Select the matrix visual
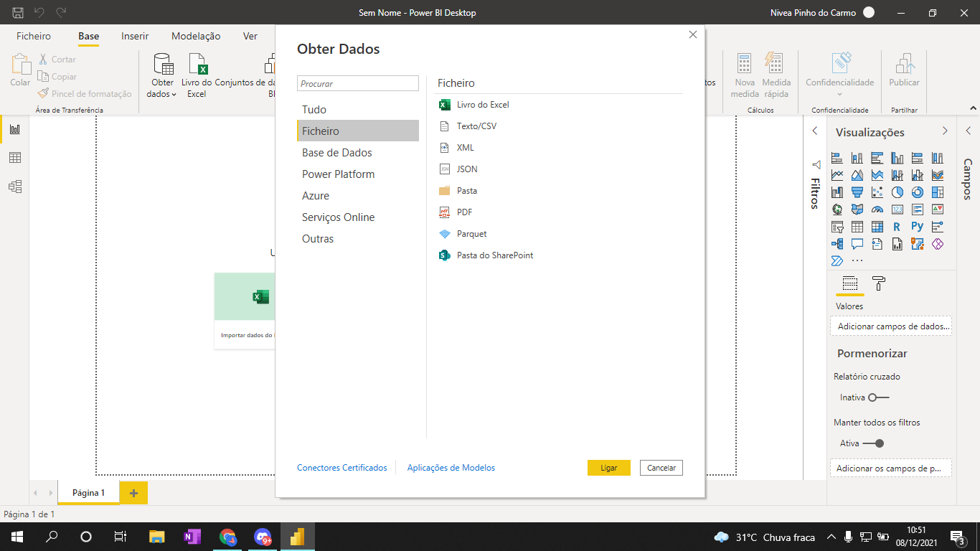This screenshot has height=551, width=980. 877,227
